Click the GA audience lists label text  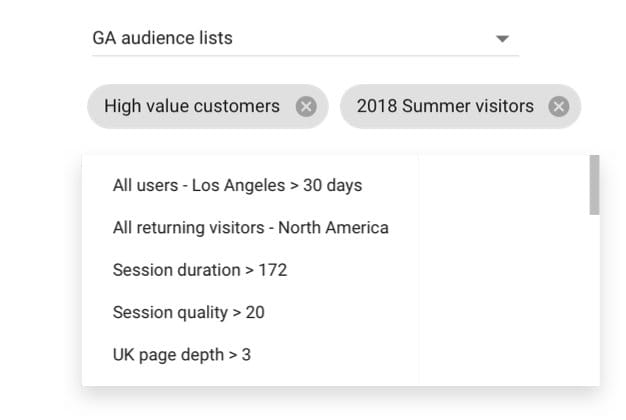[162, 38]
